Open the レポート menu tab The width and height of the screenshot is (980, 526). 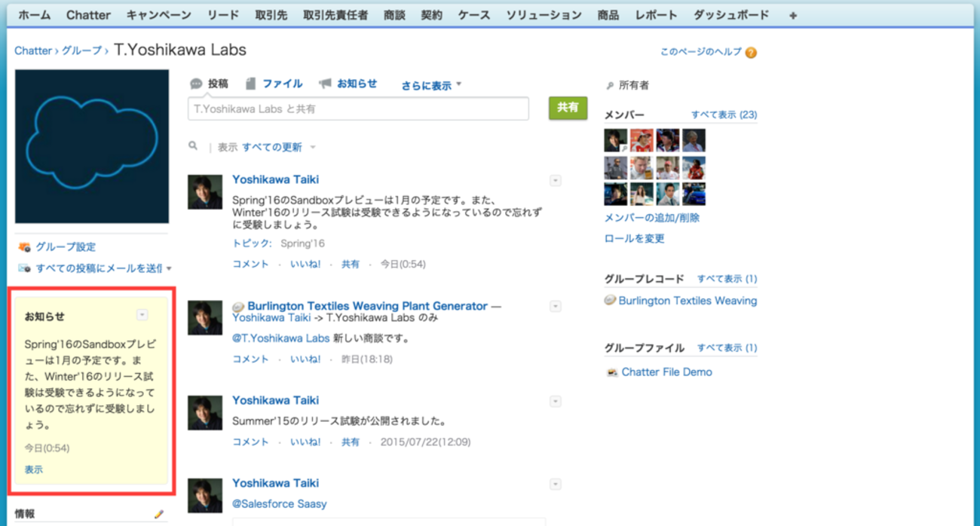[x=656, y=15]
